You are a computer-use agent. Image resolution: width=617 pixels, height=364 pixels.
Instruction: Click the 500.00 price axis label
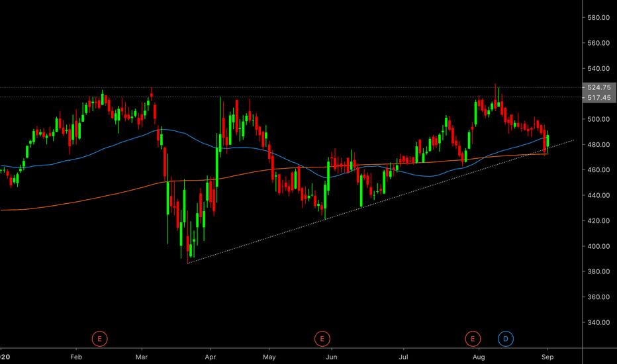598,119
